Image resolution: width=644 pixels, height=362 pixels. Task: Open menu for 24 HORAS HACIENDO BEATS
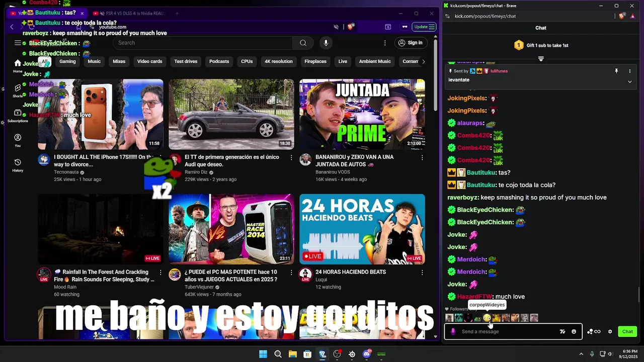pyautogui.click(x=422, y=273)
